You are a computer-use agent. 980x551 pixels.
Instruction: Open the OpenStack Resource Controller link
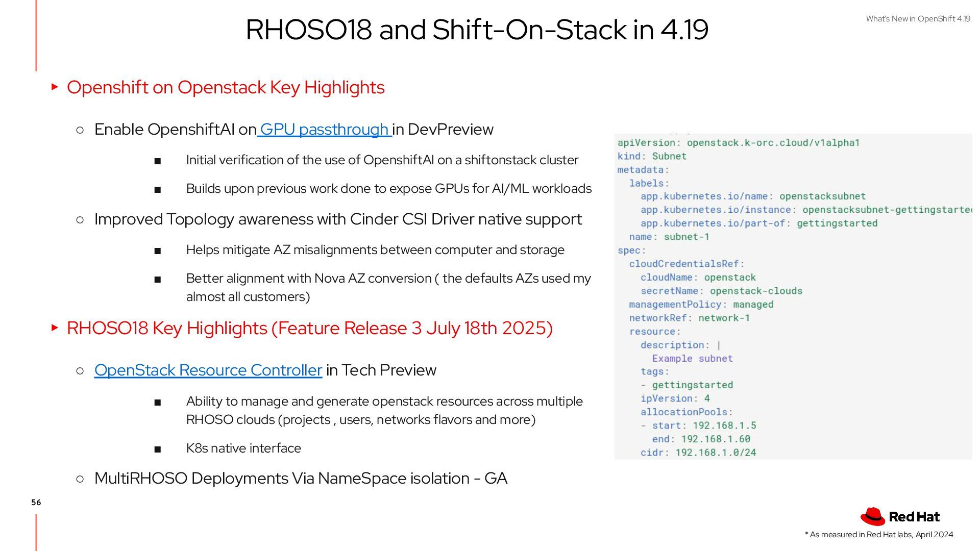click(208, 370)
